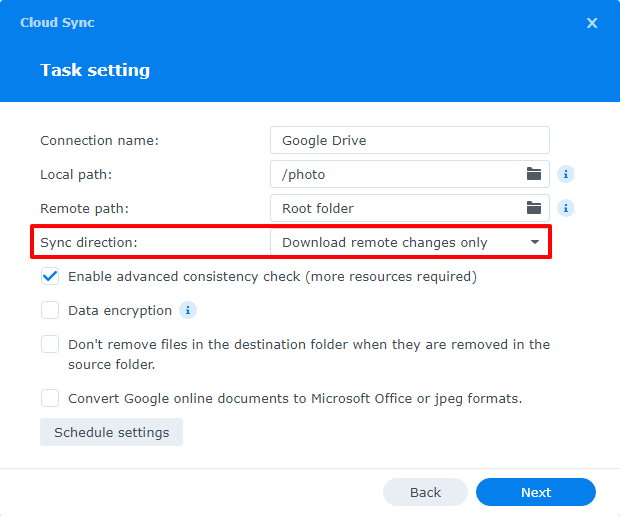This screenshot has height=516, width=620.
Task: Open Schedule settings
Action: 112,432
